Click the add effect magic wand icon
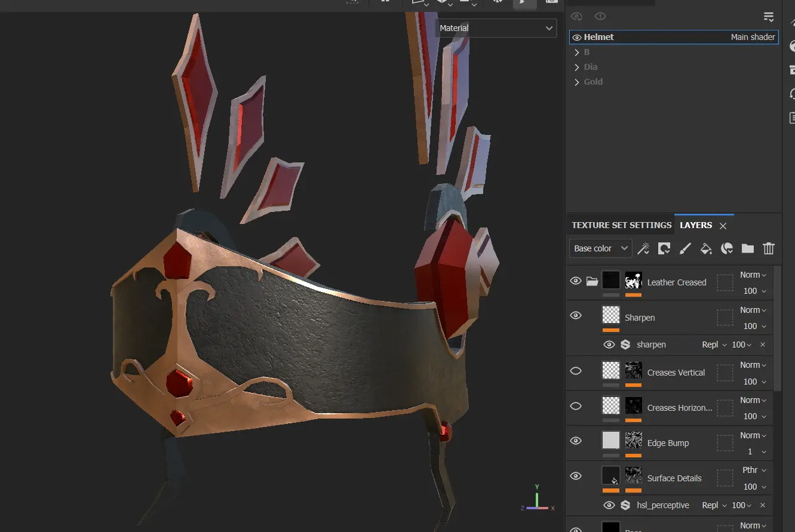 pyautogui.click(x=643, y=248)
